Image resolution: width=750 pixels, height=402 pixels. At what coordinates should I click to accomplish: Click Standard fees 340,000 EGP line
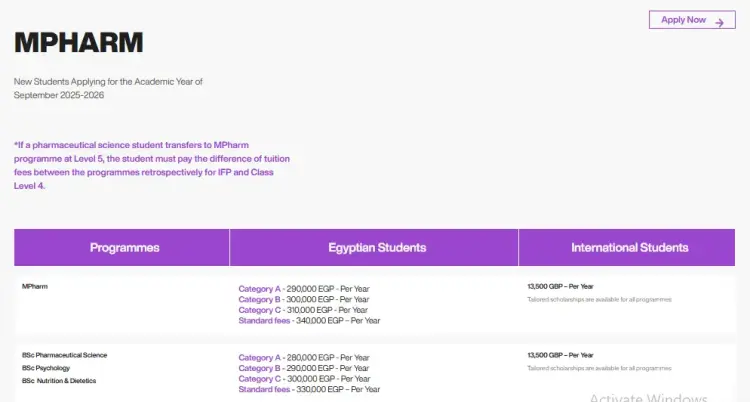coord(309,320)
